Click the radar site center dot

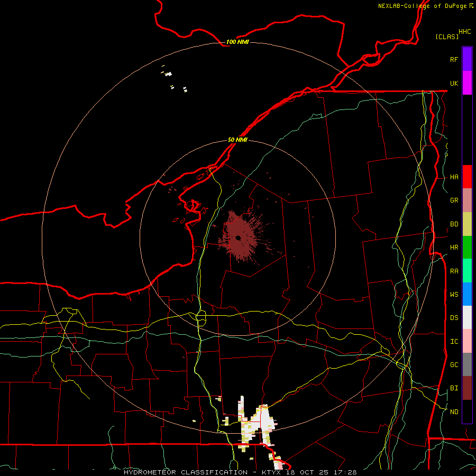pyautogui.click(x=238, y=237)
